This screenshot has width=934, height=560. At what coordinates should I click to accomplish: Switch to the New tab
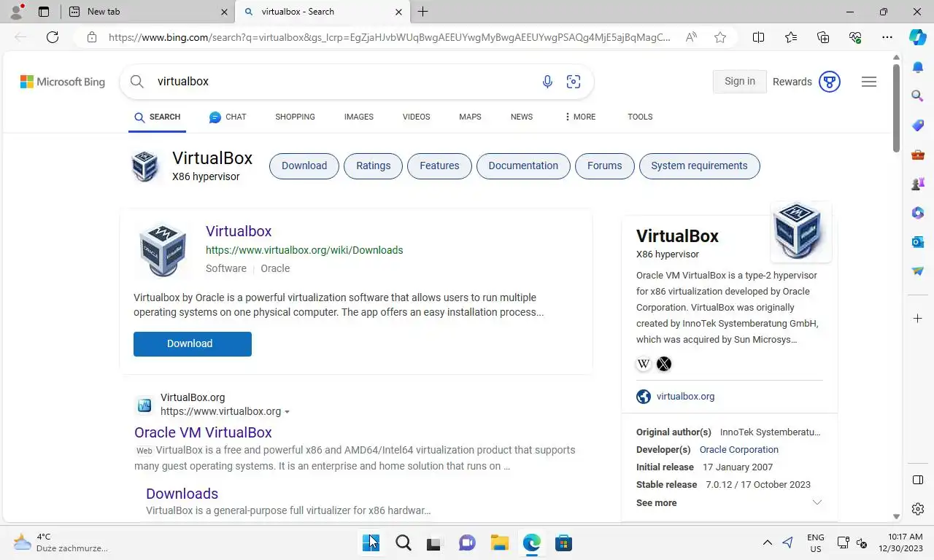(149, 12)
